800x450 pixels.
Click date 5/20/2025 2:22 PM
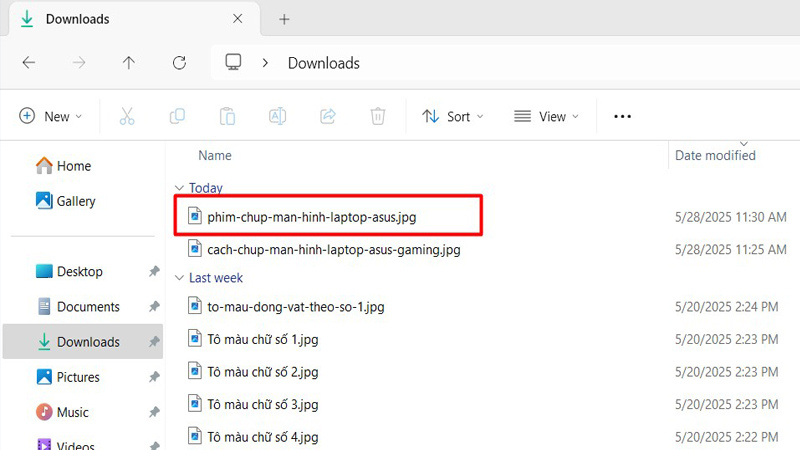[727, 437]
